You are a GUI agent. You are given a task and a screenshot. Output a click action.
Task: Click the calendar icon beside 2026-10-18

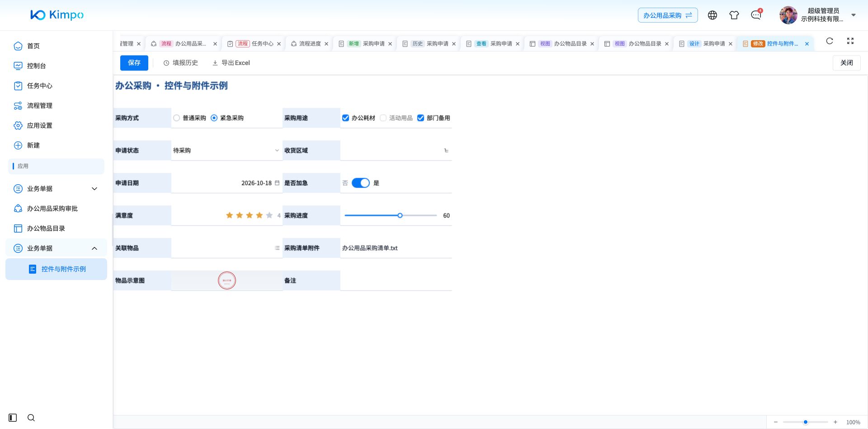pyautogui.click(x=277, y=183)
